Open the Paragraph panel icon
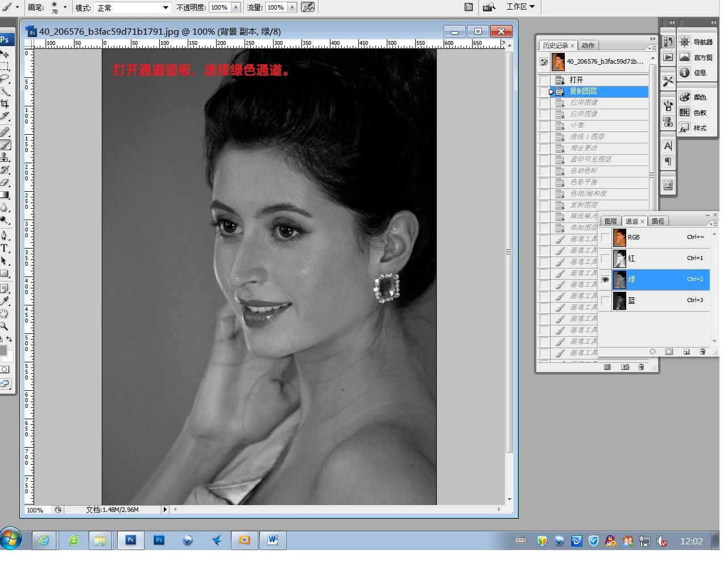The image size is (728, 562). (668, 162)
